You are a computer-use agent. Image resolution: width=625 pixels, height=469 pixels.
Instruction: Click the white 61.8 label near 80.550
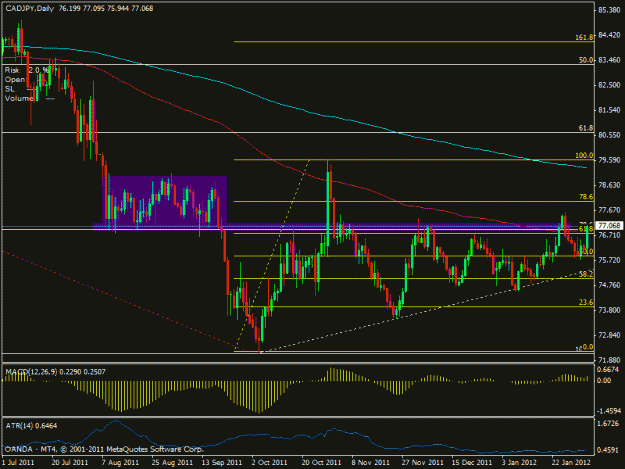click(586, 128)
